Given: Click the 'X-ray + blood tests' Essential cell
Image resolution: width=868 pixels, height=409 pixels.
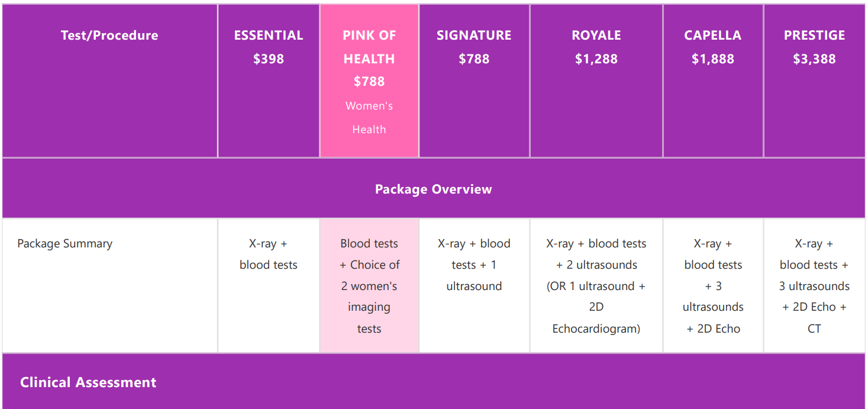Looking at the screenshot, I should (269, 286).
